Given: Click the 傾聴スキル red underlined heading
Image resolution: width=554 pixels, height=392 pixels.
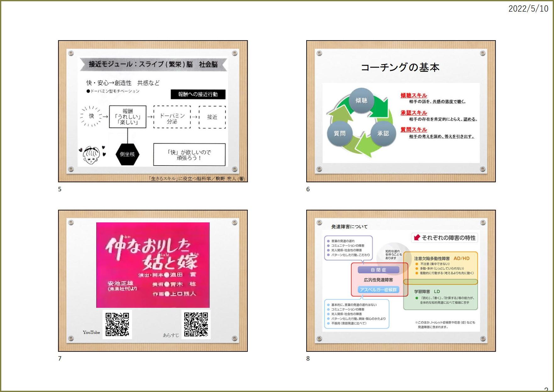Looking at the screenshot, I should 414,95.
